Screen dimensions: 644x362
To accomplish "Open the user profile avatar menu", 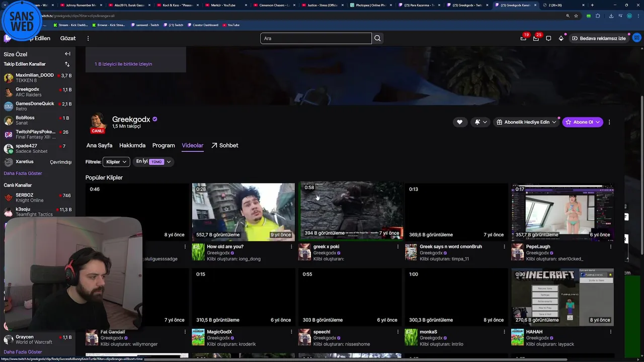I will 636,38.
